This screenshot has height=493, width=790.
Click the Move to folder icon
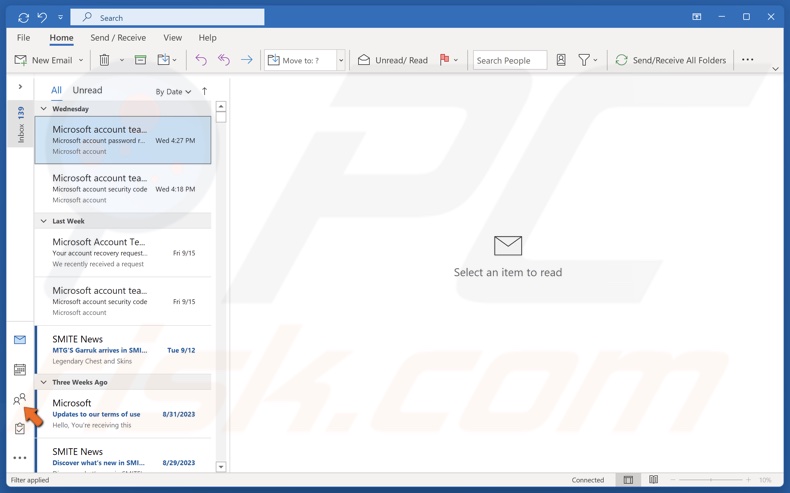tap(164, 60)
